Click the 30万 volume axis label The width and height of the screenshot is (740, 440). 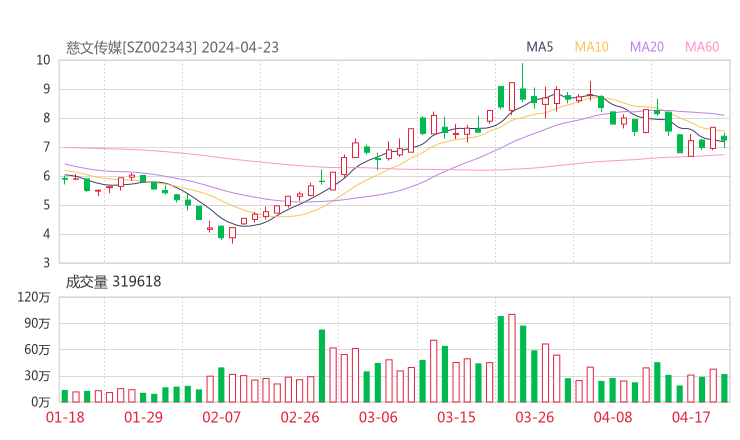[37, 376]
